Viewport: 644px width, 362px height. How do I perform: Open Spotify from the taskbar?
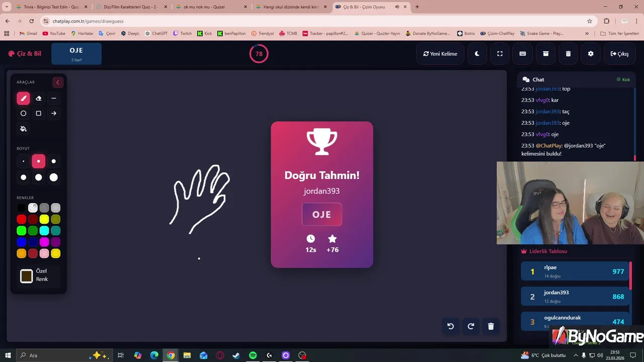(253, 355)
